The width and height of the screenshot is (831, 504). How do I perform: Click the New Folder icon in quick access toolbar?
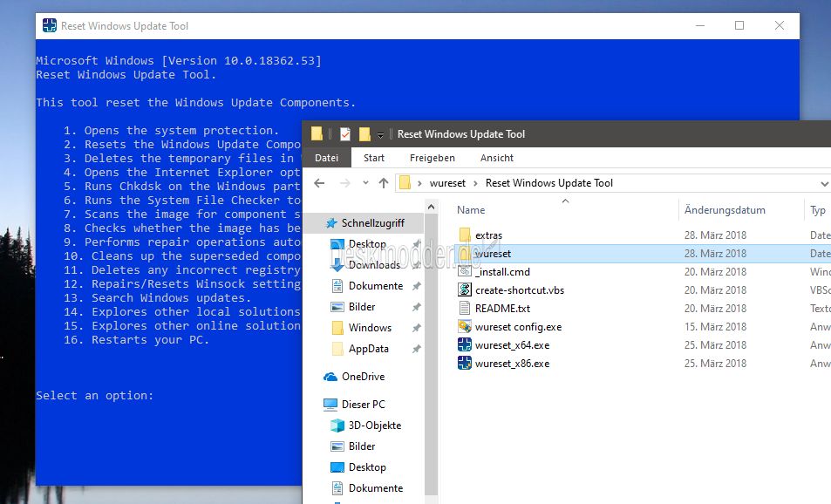click(x=364, y=134)
